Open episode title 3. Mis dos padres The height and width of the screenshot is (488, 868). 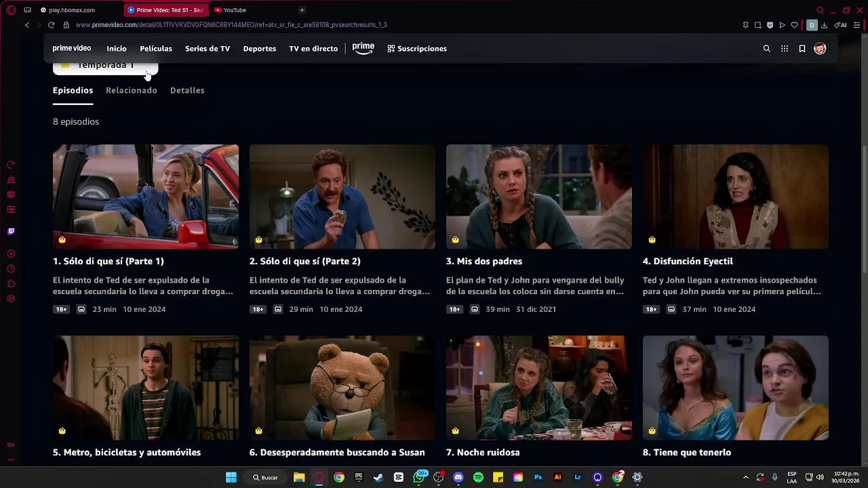coord(484,261)
